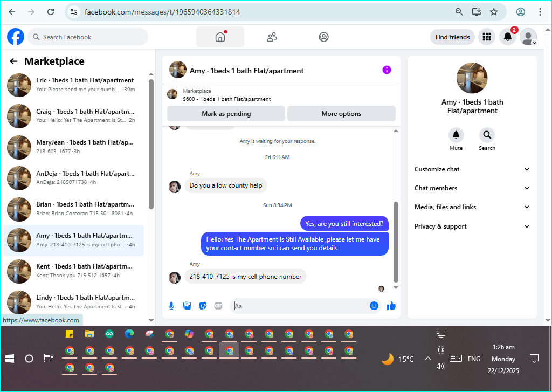Click Amy's avatar beside phone number message
The width and height of the screenshot is (552, 392).
pos(175,278)
